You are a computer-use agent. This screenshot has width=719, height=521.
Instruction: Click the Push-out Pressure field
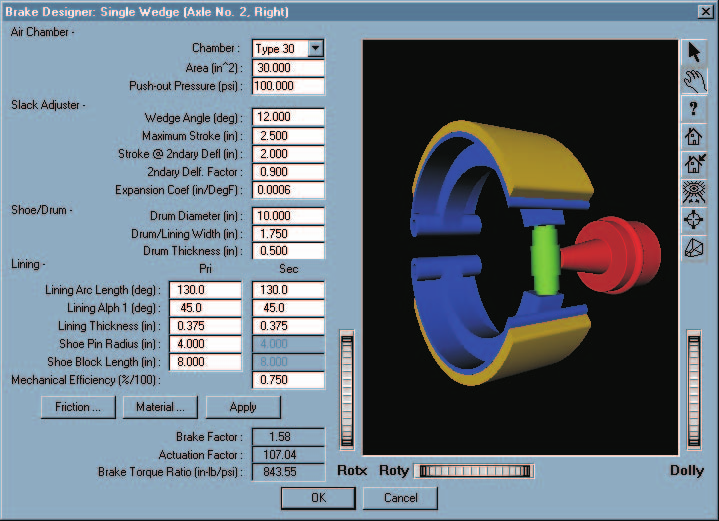coord(288,86)
